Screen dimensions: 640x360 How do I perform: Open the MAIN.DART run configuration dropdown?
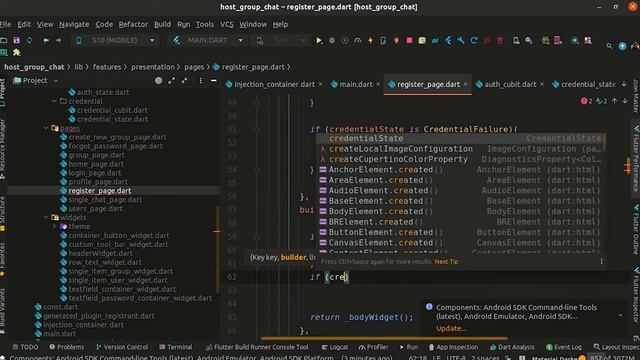208,40
